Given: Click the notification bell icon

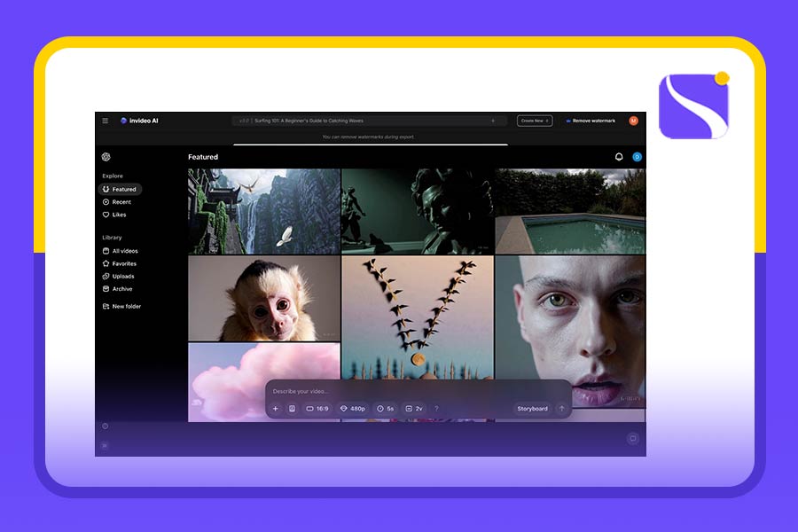Looking at the screenshot, I should (619, 157).
